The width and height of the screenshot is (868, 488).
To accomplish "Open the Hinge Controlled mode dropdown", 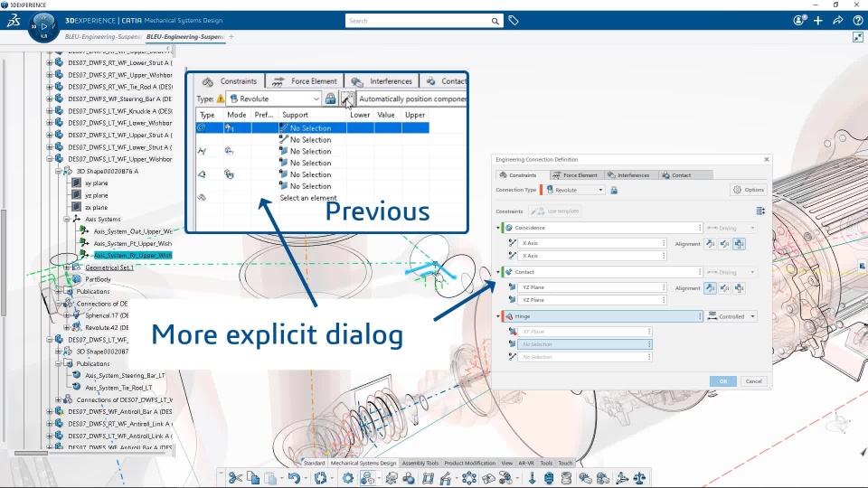I will 731,316.
